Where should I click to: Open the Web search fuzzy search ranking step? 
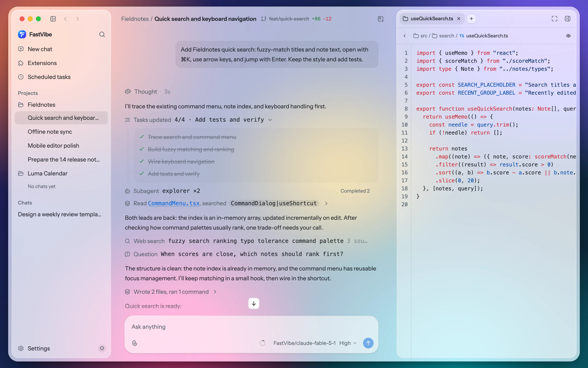click(x=246, y=241)
